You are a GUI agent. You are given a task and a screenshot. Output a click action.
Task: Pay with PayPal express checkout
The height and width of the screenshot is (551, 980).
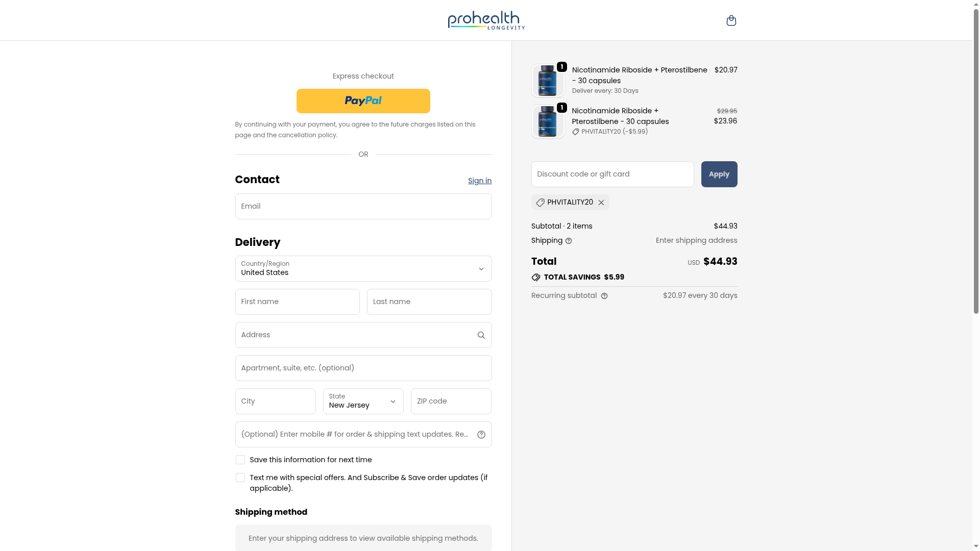[363, 101]
